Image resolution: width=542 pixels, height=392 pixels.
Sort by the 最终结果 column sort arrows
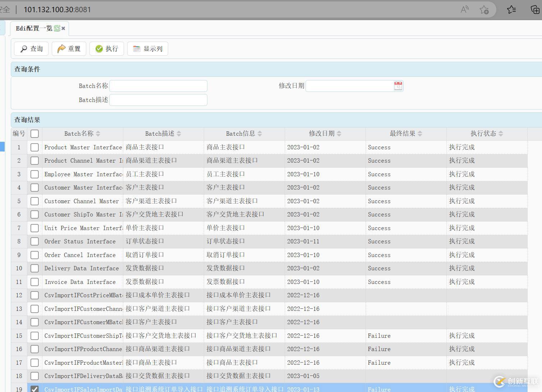(x=420, y=134)
